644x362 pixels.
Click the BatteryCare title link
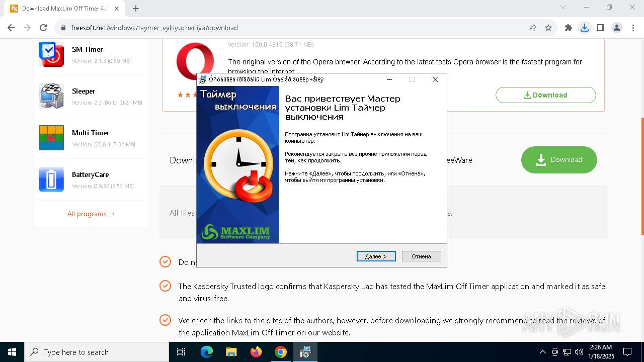click(90, 174)
